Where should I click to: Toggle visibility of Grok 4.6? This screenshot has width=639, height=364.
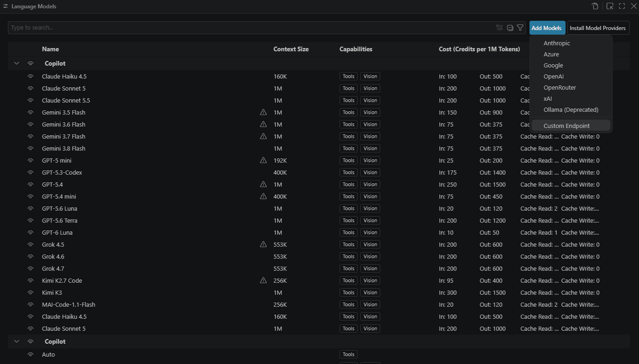point(30,256)
